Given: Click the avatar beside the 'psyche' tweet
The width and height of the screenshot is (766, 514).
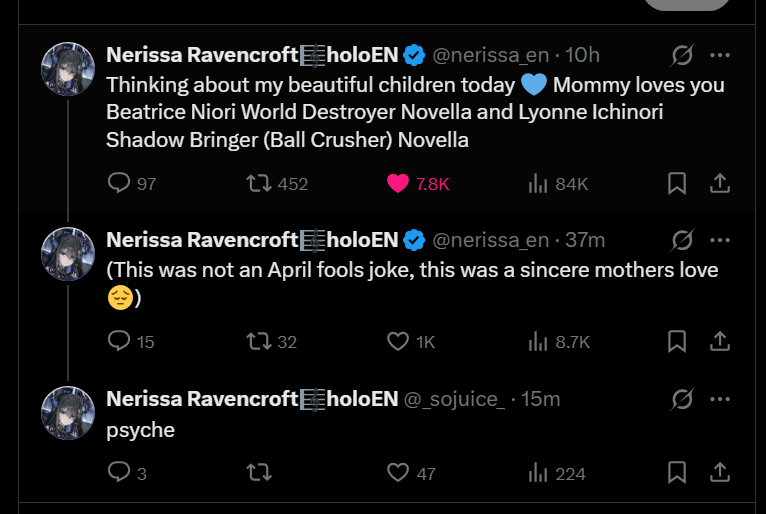Looking at the screenshot, I should click(67, 412).
